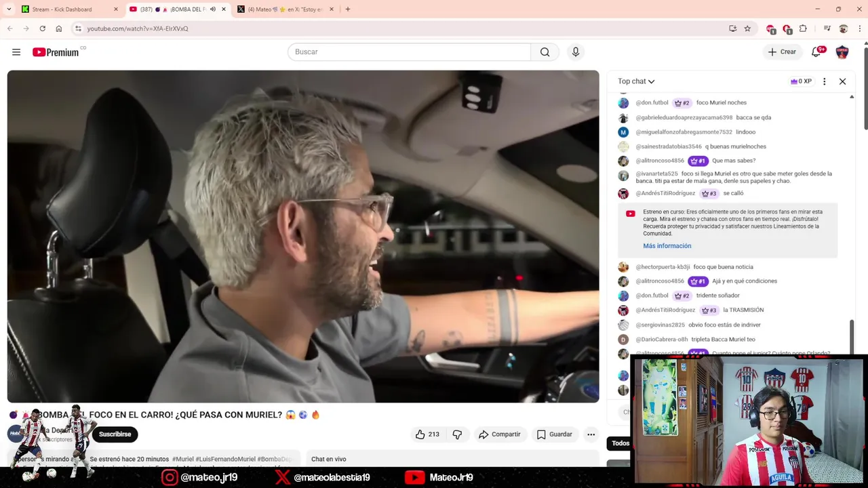This screenshot has height=488, width=868.
Task: Go forward in browser history
Action: tap(26, 28)
